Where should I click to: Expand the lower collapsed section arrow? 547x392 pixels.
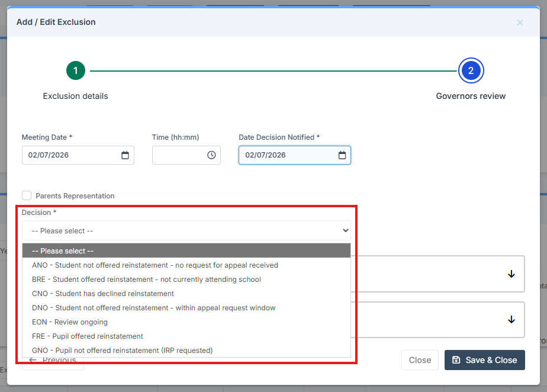click(x=511, y=320)
